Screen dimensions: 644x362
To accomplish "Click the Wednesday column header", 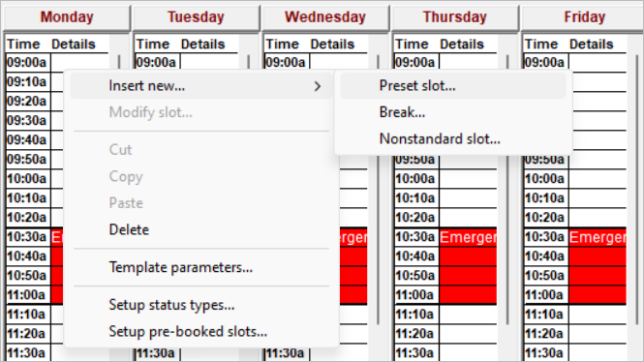I will (325, 17).
